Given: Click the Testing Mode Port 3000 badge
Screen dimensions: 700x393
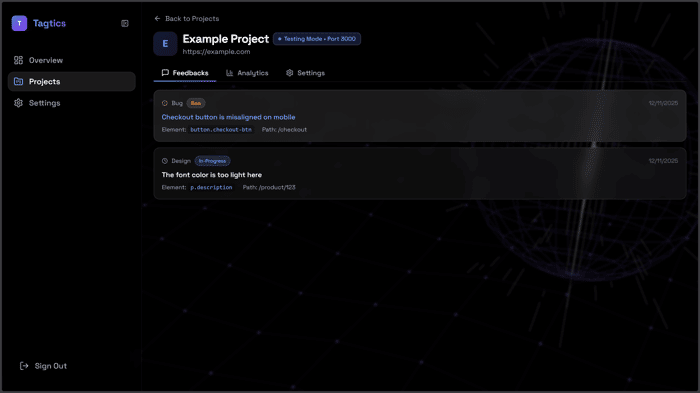Looking at the screenshot, I should click(317, 39).
